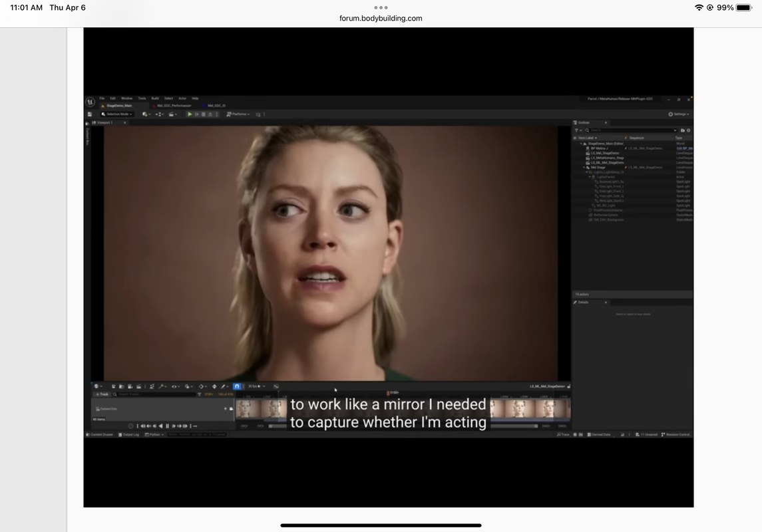The width and height of the screenshot is (762, 532).
Task: Collapse the StageDemo_Main tree node
Action: (x=581, y=144)
